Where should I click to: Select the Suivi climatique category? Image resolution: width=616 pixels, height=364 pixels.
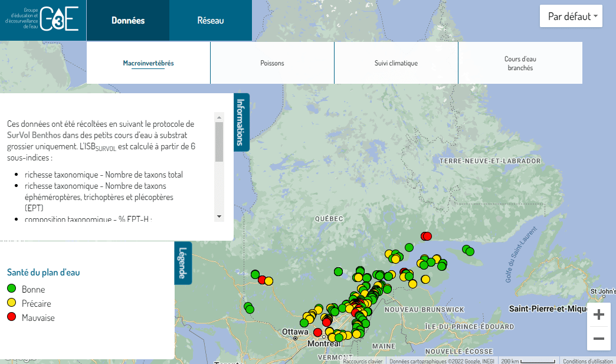point(396,63)
